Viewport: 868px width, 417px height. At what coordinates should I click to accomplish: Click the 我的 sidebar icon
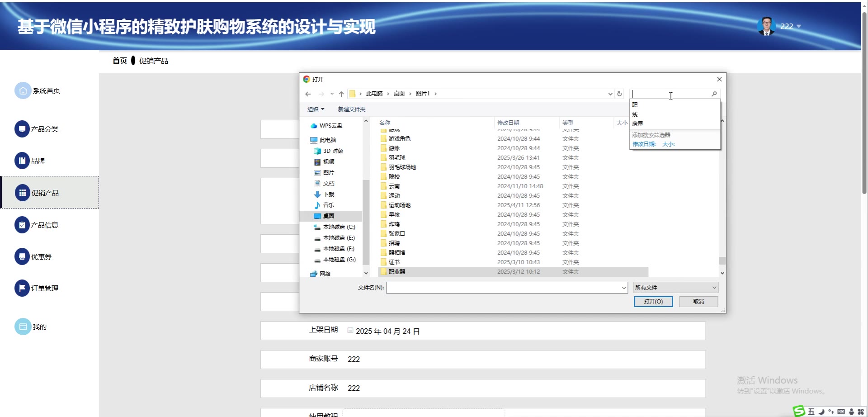tap(23, 327)
